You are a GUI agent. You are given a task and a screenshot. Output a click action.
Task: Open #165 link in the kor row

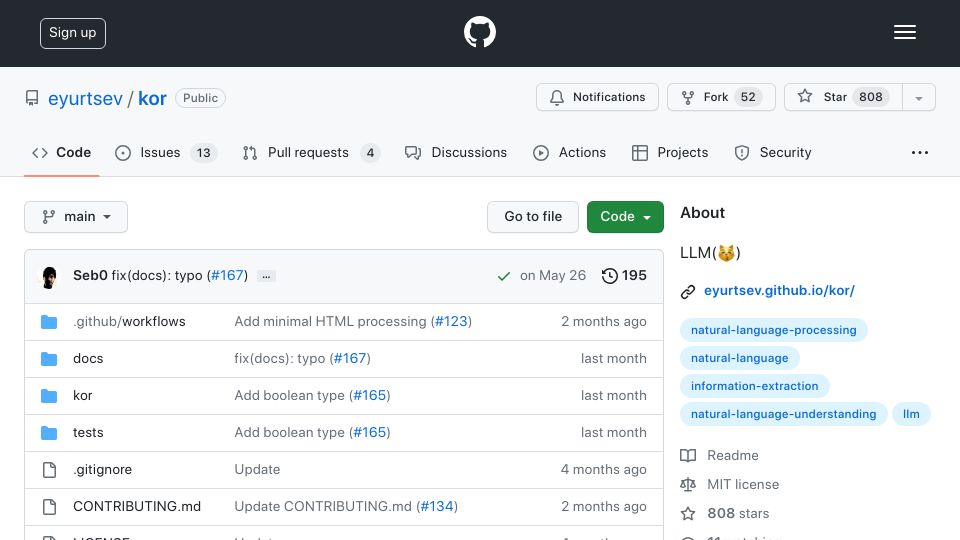pyautogui.click(x=370, y=396)
